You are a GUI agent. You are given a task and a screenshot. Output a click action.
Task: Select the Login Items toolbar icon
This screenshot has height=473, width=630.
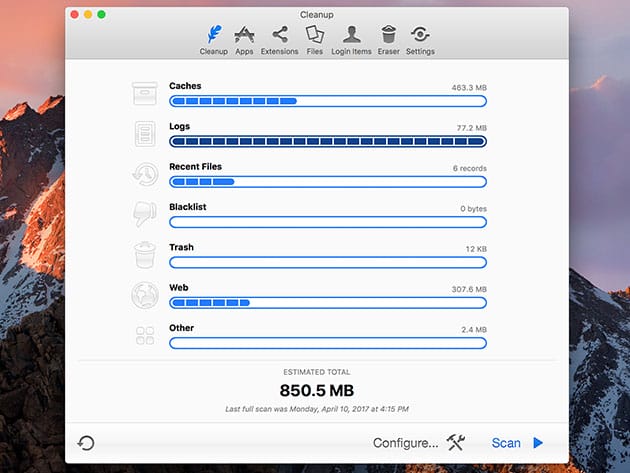coord(351,37)
